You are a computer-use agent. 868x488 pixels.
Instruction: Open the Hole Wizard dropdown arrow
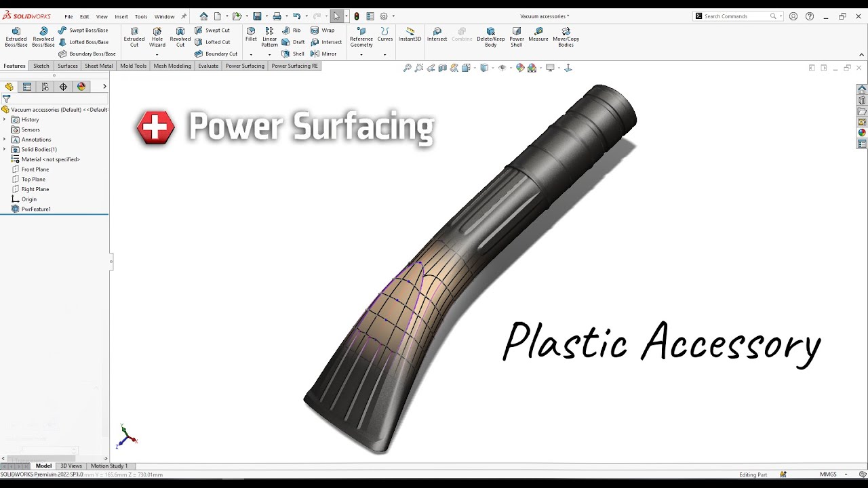157,54
